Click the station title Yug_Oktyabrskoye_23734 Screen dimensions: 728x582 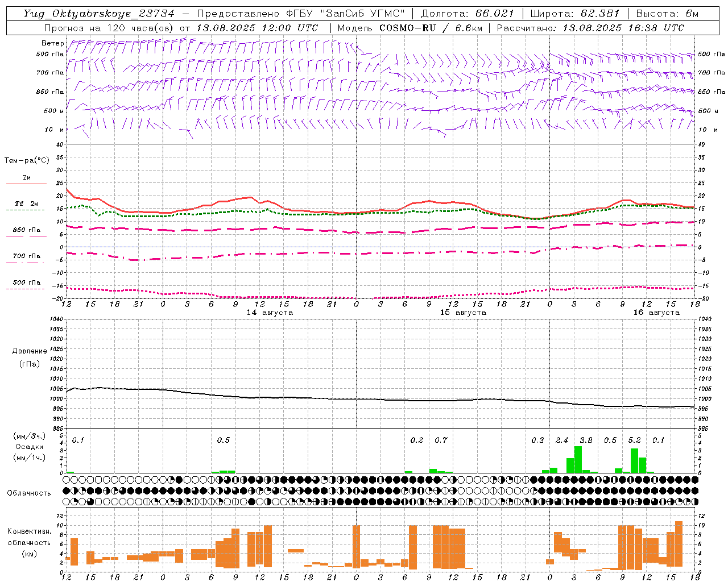click(x=99, y=14)
